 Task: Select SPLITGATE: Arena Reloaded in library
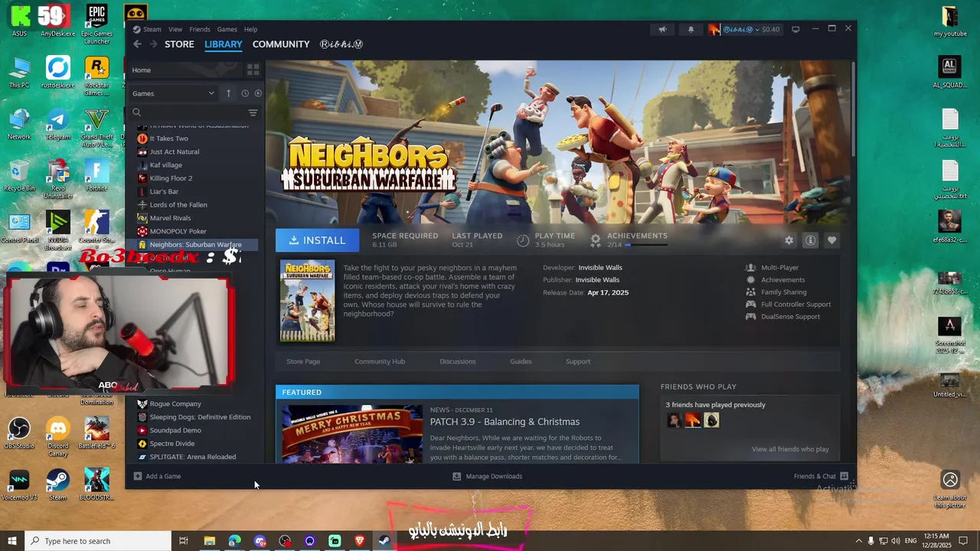point(192,457)
